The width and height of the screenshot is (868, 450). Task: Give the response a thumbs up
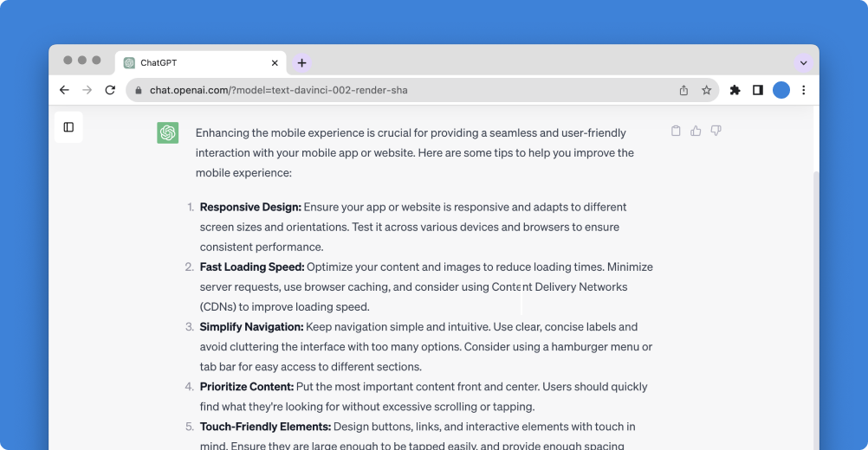point(696,131)
